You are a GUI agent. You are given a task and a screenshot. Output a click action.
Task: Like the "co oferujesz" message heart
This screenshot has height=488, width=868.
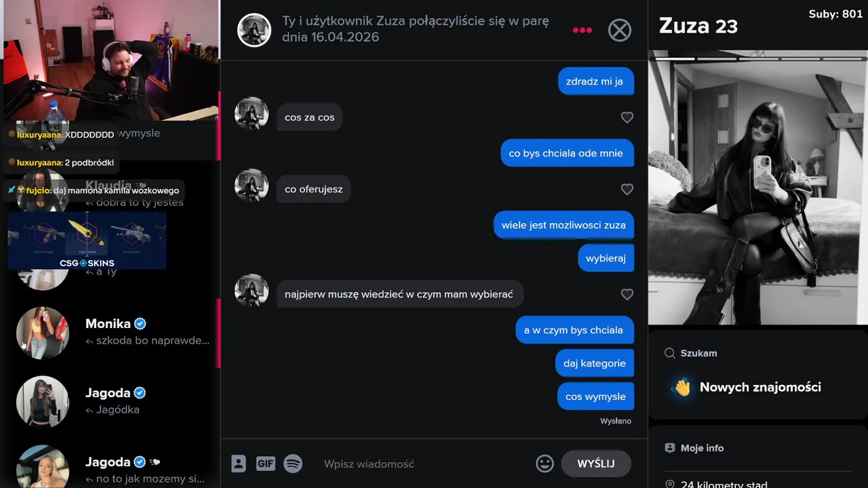point(627,189)
